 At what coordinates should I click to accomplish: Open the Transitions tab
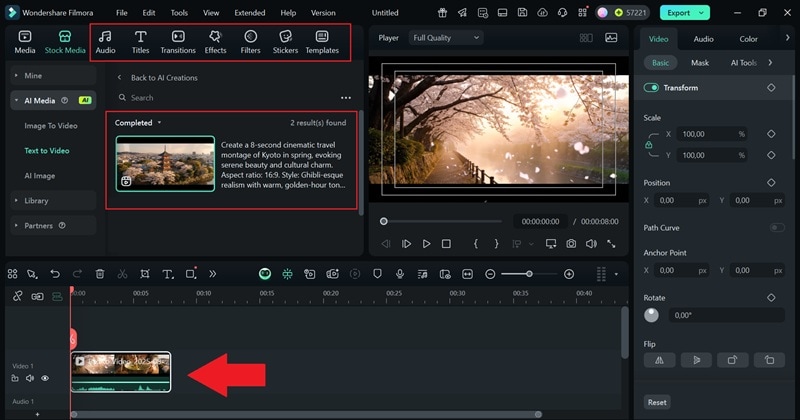(178, 42)
